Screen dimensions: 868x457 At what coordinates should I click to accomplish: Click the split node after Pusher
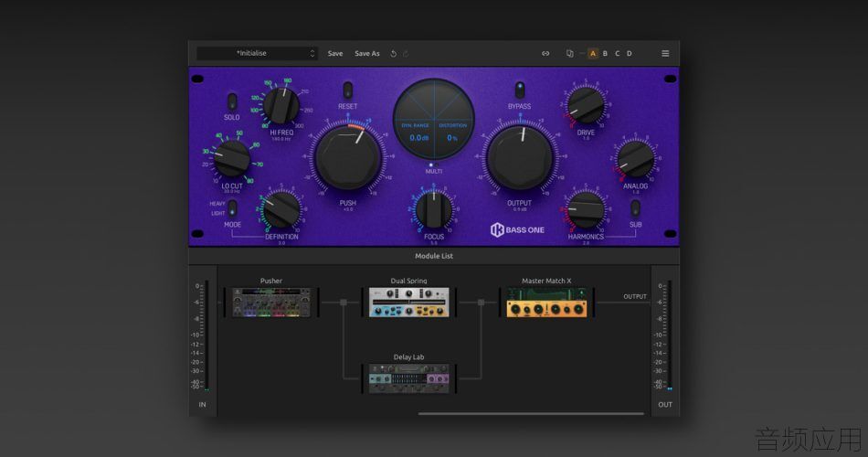click(x=344, y=303)
